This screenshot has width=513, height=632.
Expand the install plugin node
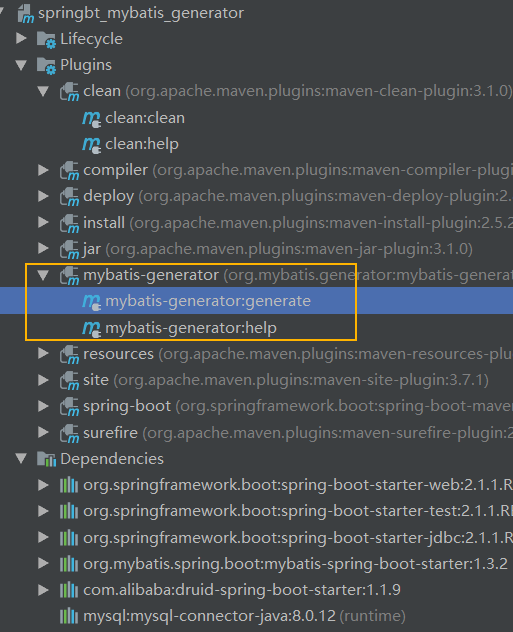(x=44, y=222)
